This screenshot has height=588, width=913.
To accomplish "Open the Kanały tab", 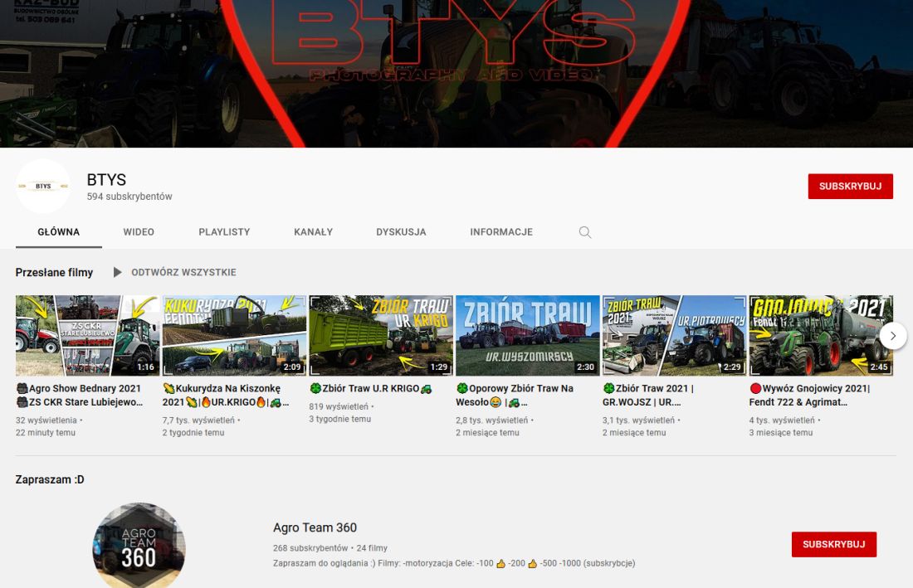I will pyautogui.click(x=313, y=232).
